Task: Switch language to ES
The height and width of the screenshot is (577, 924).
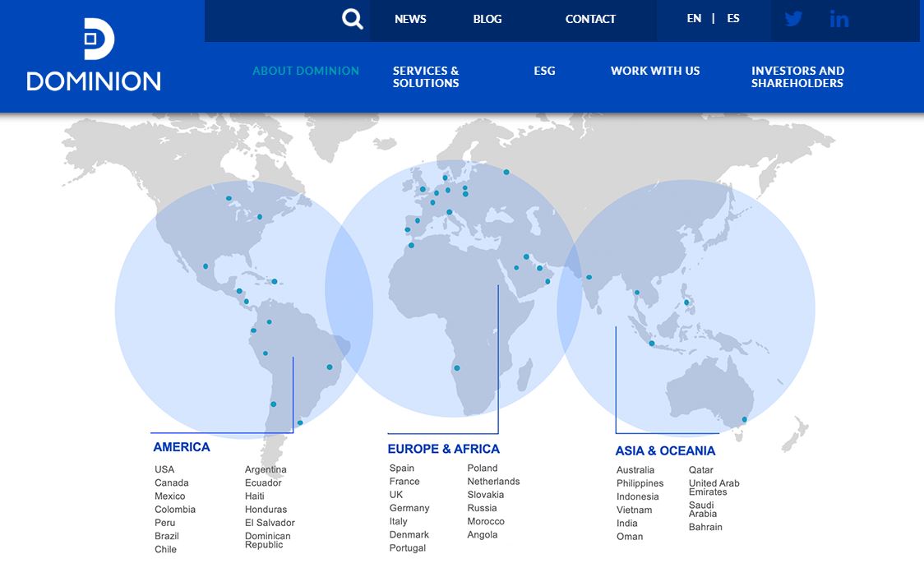Action: coord(733,18)
